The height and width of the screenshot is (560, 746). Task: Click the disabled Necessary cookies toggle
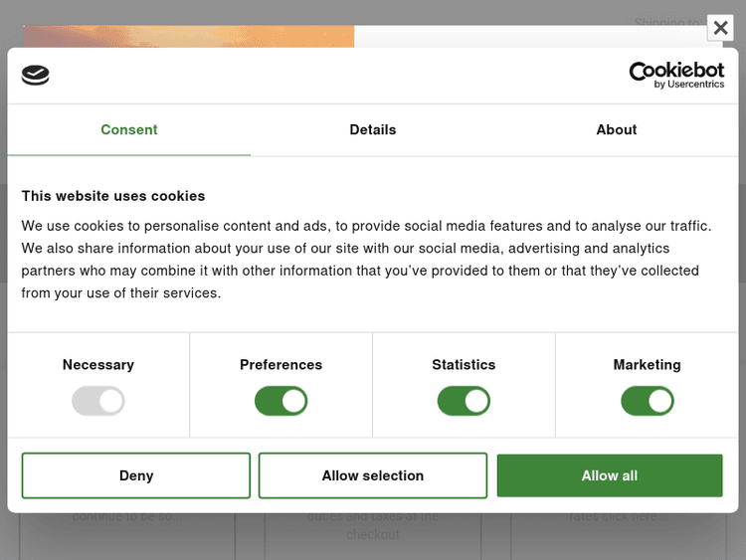click(x=98, y=401)
